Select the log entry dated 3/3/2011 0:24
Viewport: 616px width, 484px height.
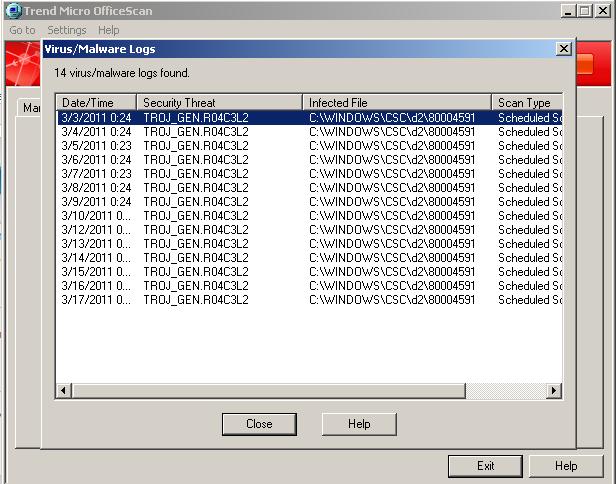coord(310,118)
